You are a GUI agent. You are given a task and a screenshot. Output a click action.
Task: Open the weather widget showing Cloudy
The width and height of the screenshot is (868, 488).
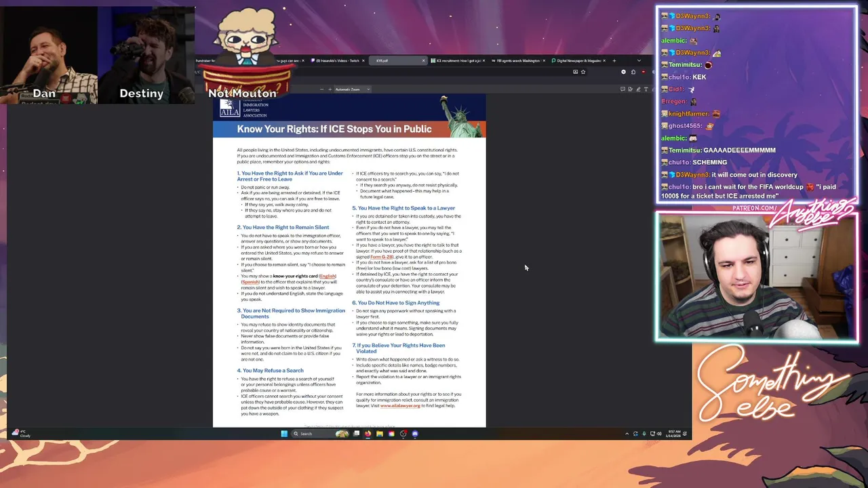tap(21, 433)
